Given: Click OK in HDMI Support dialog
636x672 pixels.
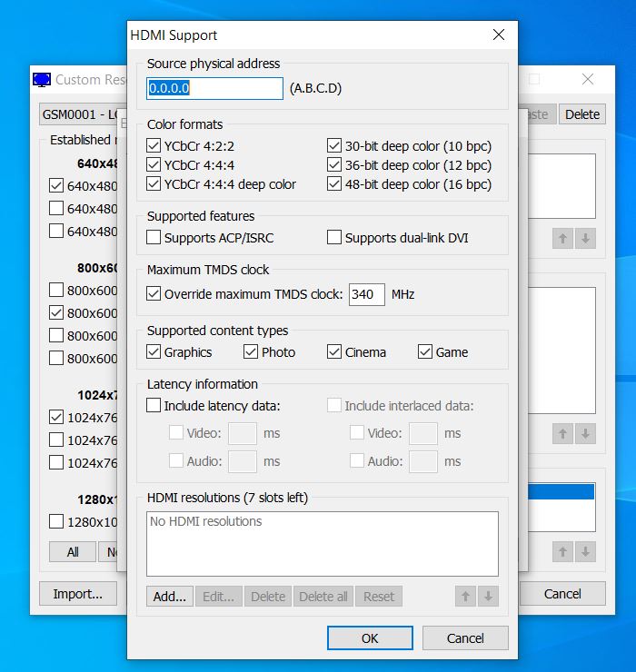Looking at the screenshot, I should 369,638.
